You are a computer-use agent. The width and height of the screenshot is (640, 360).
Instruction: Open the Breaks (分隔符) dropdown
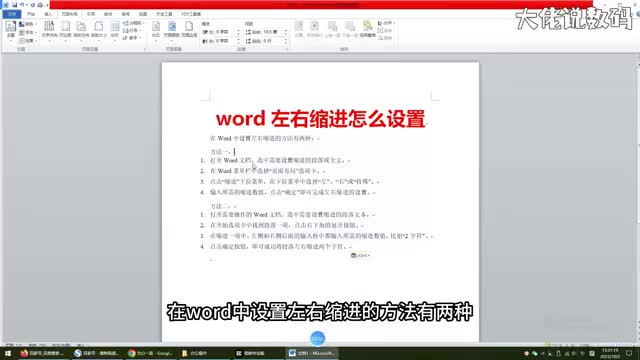[133, 23]
